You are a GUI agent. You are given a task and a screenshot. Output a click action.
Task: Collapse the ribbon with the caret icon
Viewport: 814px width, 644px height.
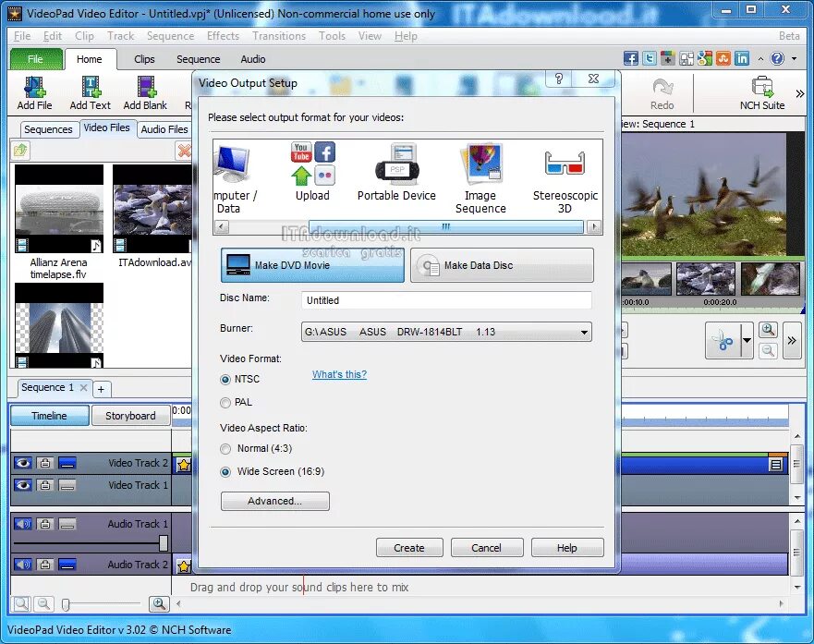click(760, 58)
